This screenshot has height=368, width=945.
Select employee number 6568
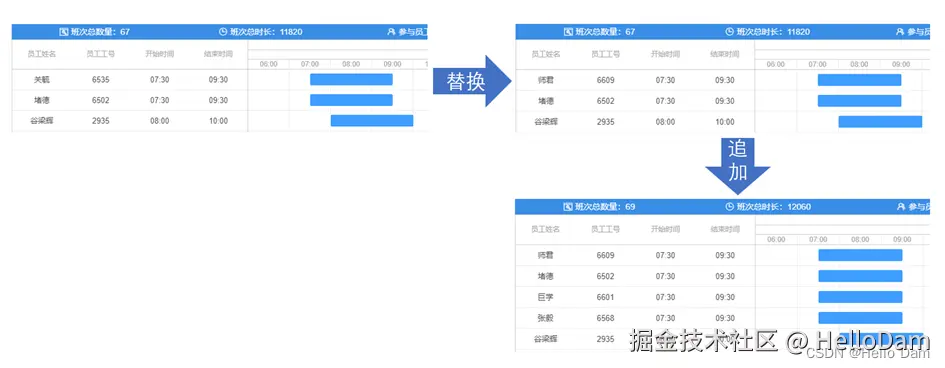coord(606,318)
